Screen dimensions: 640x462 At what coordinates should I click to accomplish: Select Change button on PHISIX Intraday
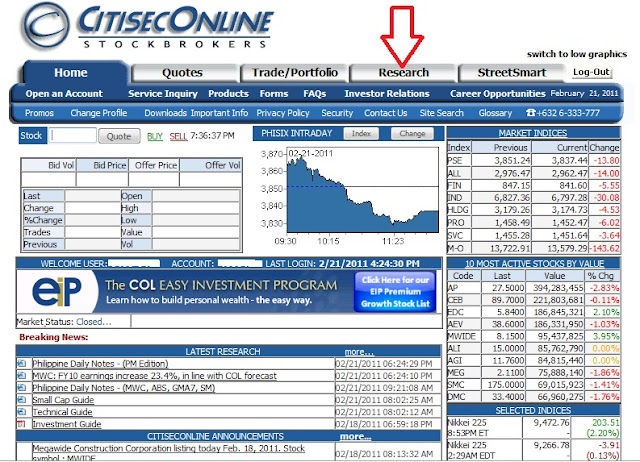point(412,133)
